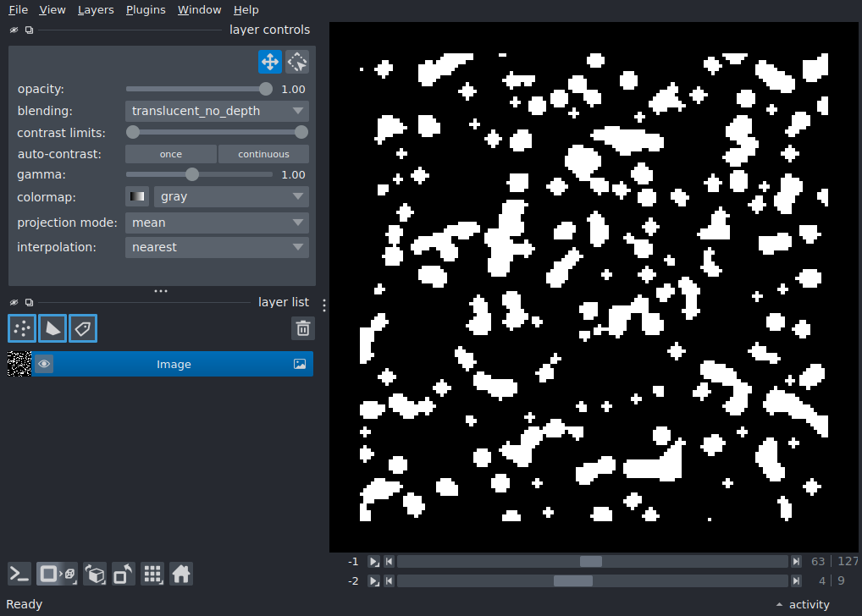862x616 pixels.
Task: Open the Layers menu
Action: click(x=96, y=10)
